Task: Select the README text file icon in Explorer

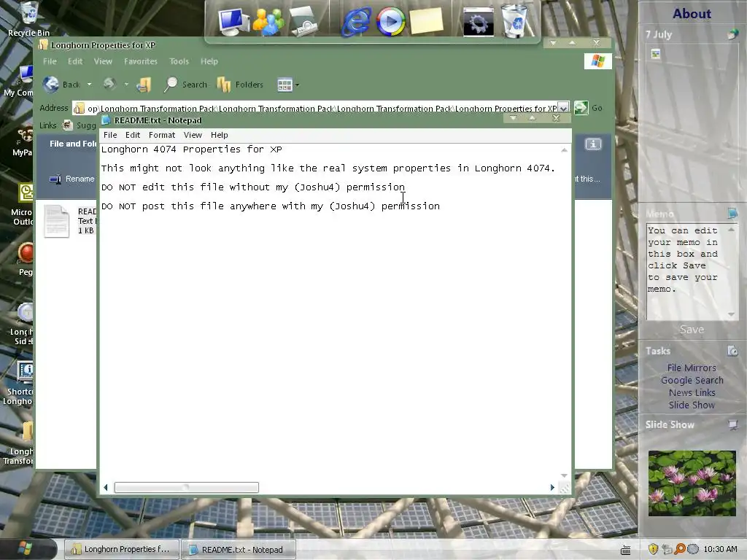Action: [x=57, y=221]
